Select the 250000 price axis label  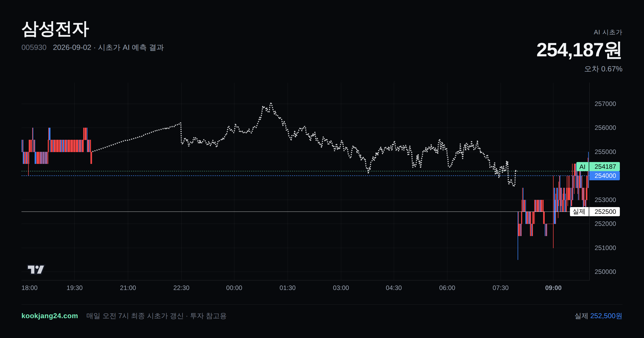coord(605,272)
